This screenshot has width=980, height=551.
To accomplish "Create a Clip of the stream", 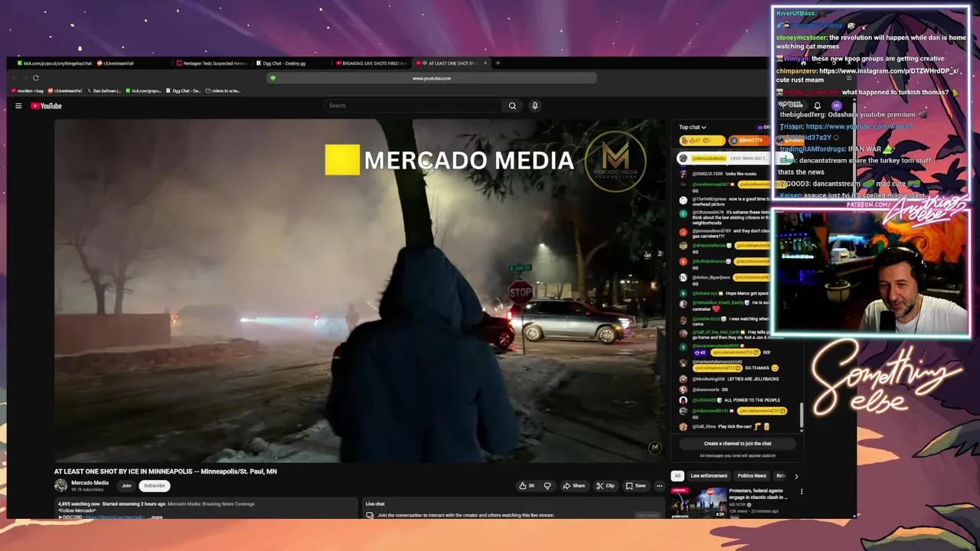I will click(x=606, y=485).
